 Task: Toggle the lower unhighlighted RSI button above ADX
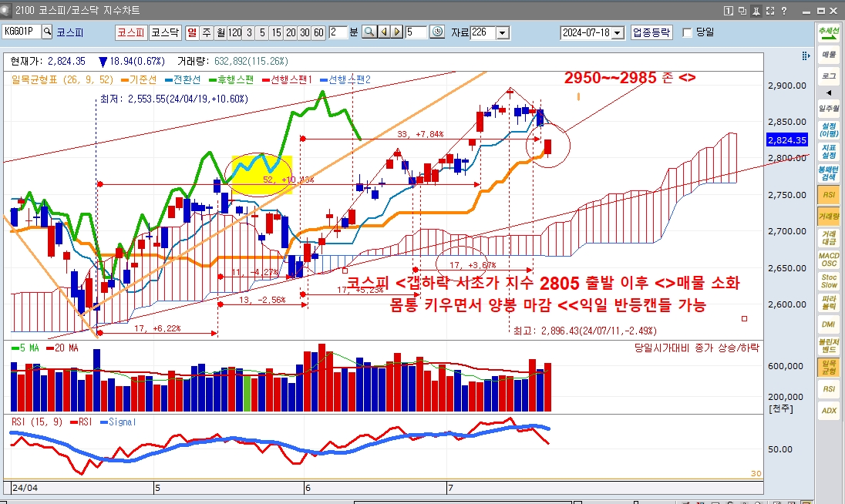(829, 388)
